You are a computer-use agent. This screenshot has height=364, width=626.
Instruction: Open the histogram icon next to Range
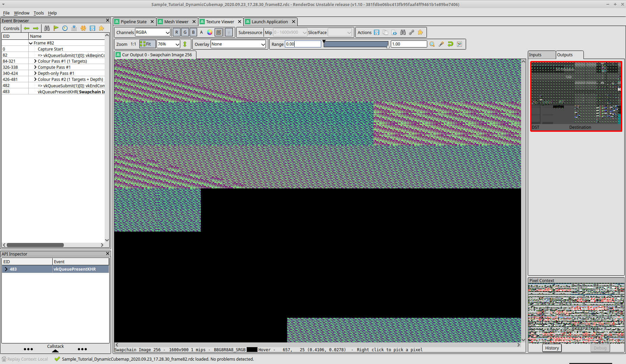point(459,44)
